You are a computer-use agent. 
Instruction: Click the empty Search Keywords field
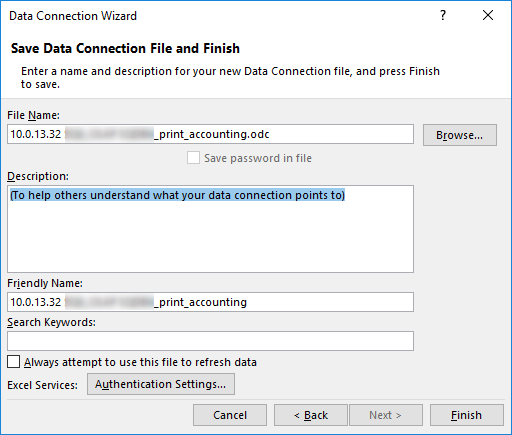pos(210,341)
